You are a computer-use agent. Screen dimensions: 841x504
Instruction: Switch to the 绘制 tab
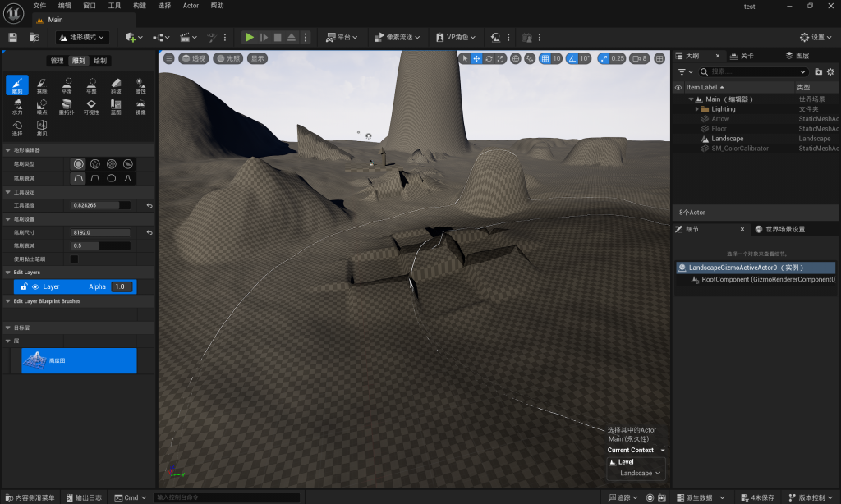(99, 61)
